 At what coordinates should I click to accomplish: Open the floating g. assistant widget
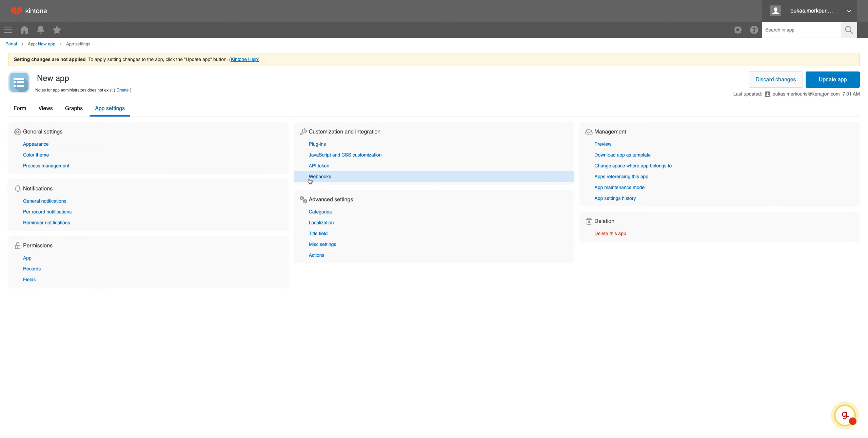tap(845, 415)
